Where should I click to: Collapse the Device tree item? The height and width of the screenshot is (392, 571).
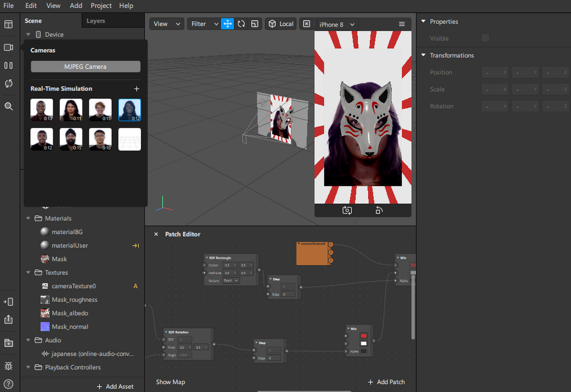[x=28, y=34]
